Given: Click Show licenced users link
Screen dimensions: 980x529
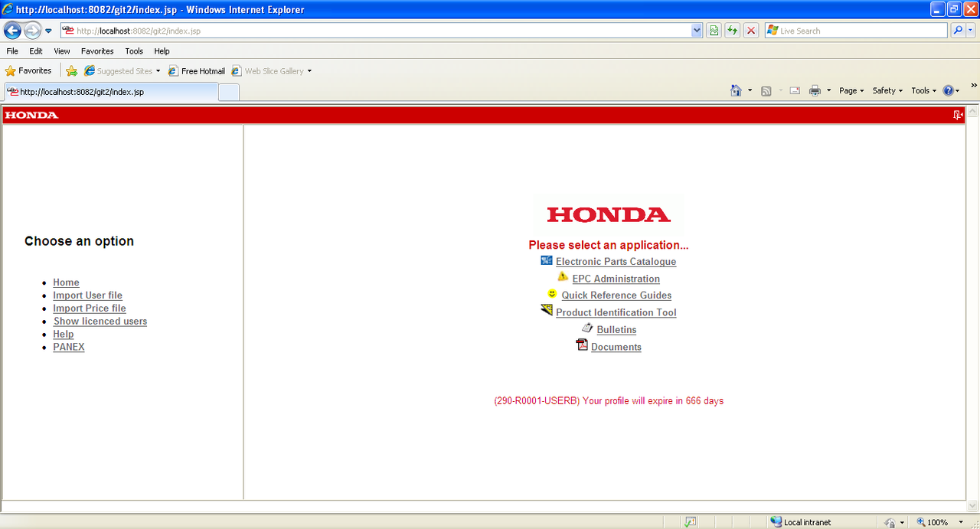Looking at the screenshot, I should [x=100, y=322].
